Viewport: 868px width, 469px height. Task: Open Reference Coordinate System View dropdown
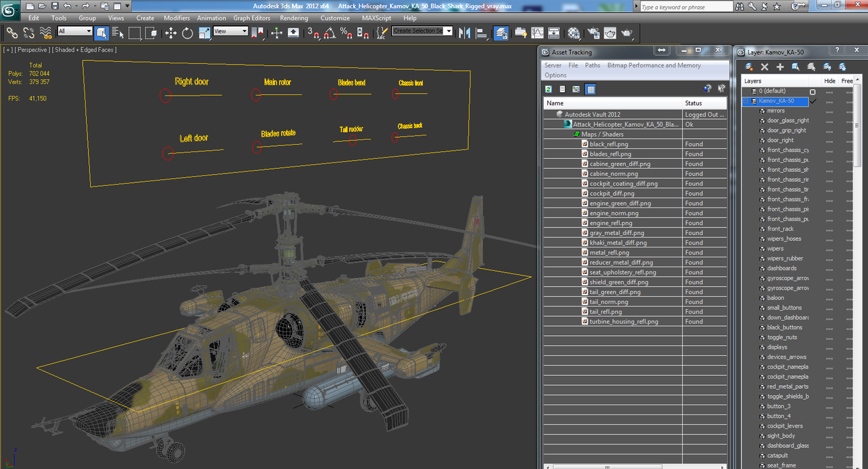pyautogui.click(x=230, y=31)
